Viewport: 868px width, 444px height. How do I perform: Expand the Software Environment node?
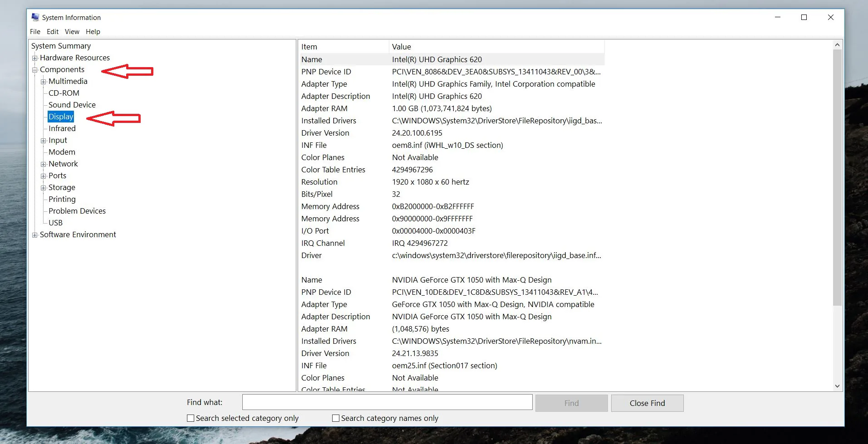35,235
